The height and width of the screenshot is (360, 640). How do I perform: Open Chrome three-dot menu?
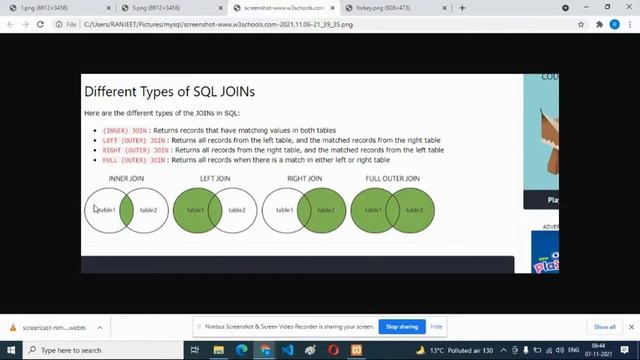[630, 24]
